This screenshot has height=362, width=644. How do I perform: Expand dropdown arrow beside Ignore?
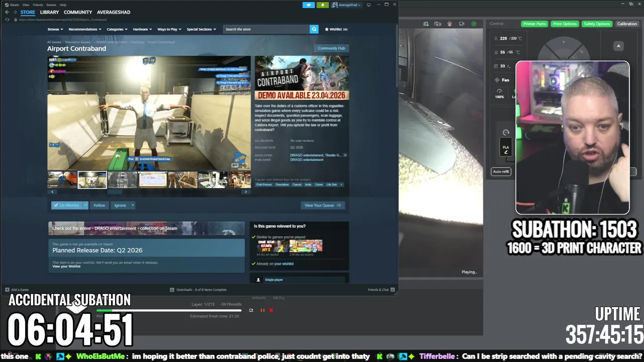132,205
